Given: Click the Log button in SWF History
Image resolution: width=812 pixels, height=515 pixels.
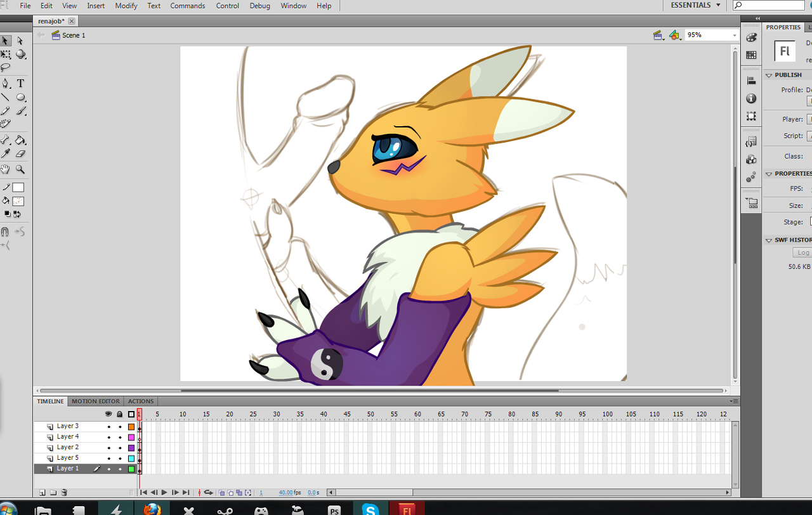Looking at the screenshot, I should click(x=803, y=252).
